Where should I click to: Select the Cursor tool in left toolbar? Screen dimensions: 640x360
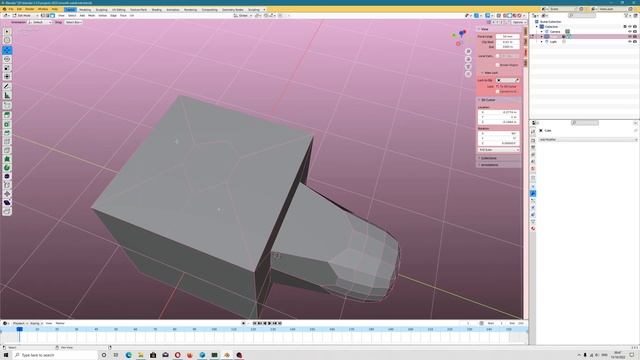(7, 40)
